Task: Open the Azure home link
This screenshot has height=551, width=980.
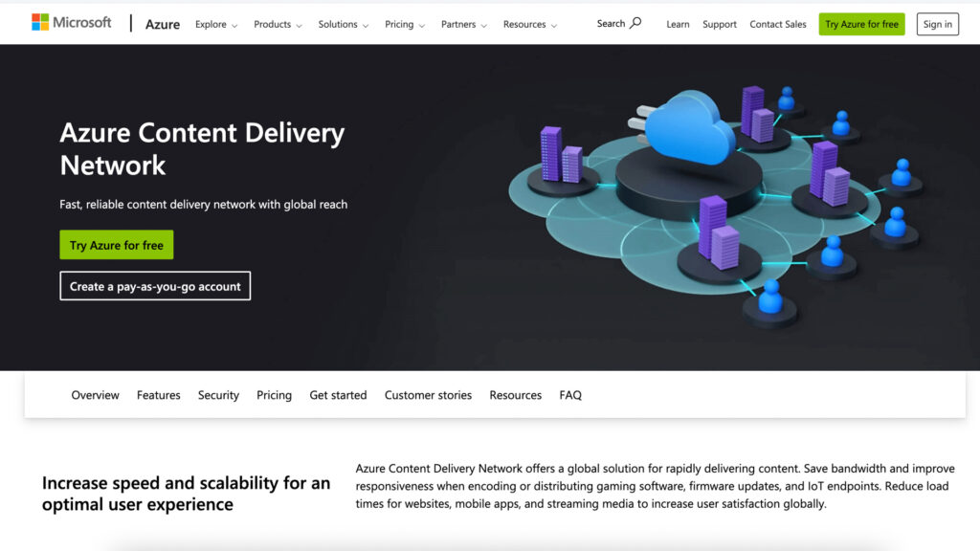Action: click(x=163, y=24)
